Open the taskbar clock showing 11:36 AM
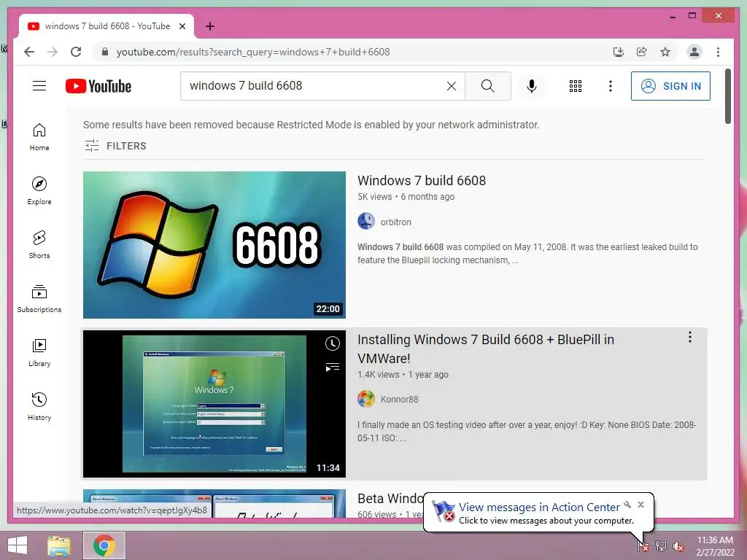The image size is (747, 560). (x=715, y=545)
